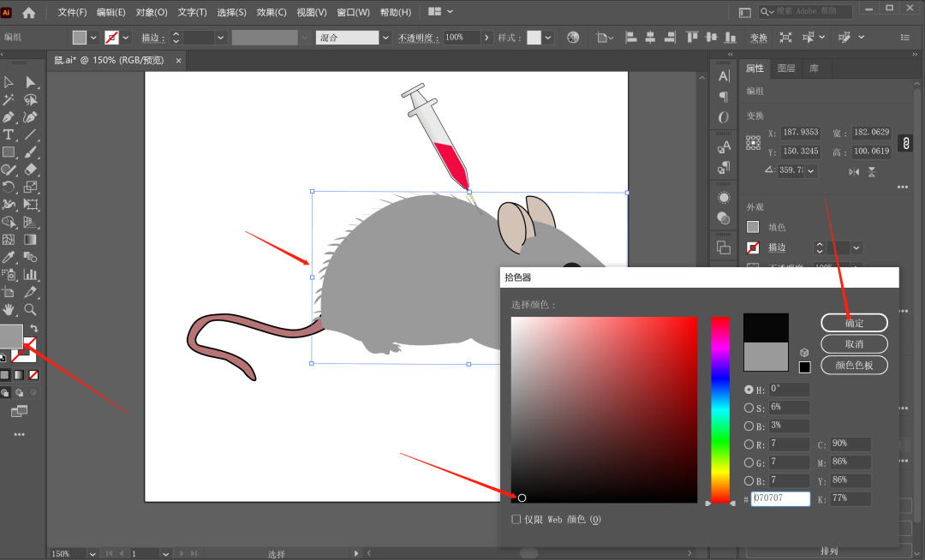Image resolution: width=925 pixels, height=560 pixels.
Task: Activate the Eyedropper tool
Action: (9, 257)
